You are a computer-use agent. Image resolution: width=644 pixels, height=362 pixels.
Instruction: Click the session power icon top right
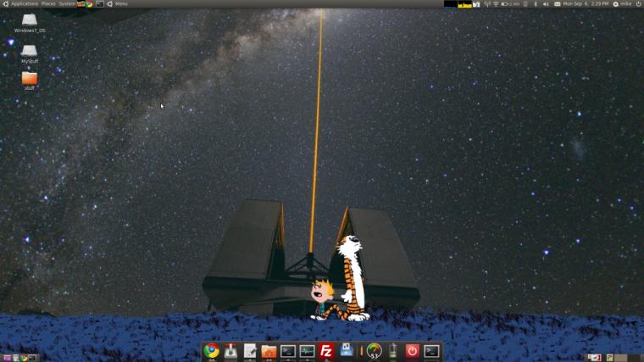coord(639,3)
